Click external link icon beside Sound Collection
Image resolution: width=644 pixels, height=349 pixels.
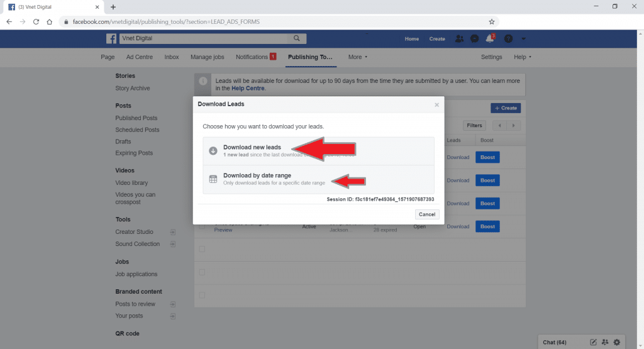(173, 244)
